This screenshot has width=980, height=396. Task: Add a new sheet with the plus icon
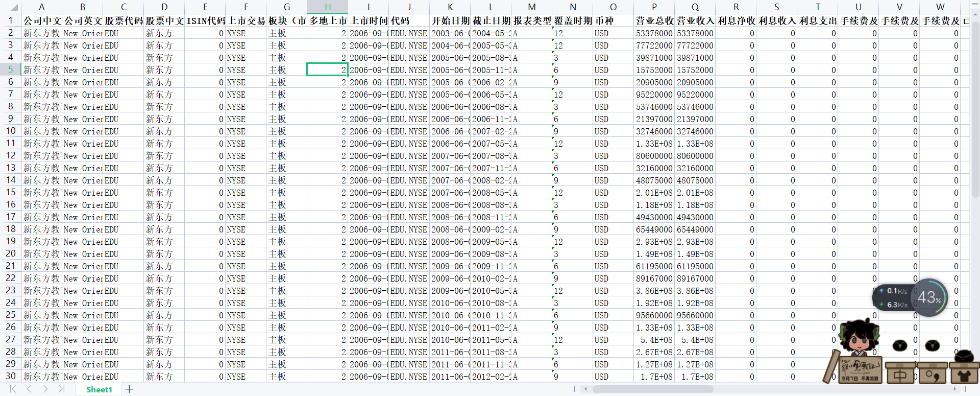(130, 389)
